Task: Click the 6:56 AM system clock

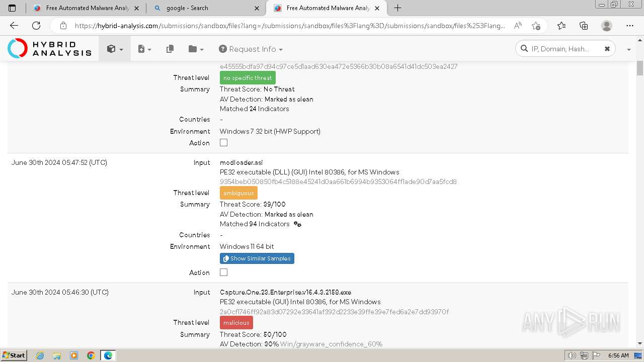Action: pos(618,355)
